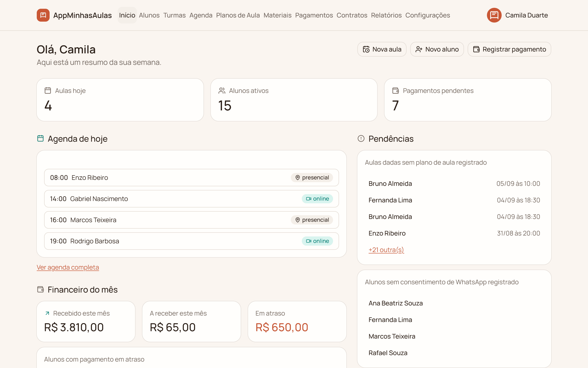Image resolution: width=588 pixels, height=368 pixels.
Task: Click the calendar icon next to Agenda de hoje
Action: pyautogui.click(x=40, y=138)
